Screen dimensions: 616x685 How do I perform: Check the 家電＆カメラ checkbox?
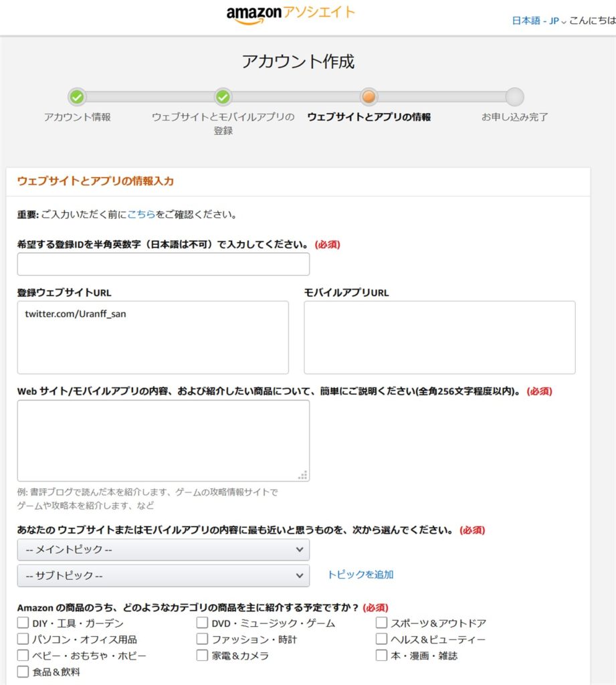(202, 655)
